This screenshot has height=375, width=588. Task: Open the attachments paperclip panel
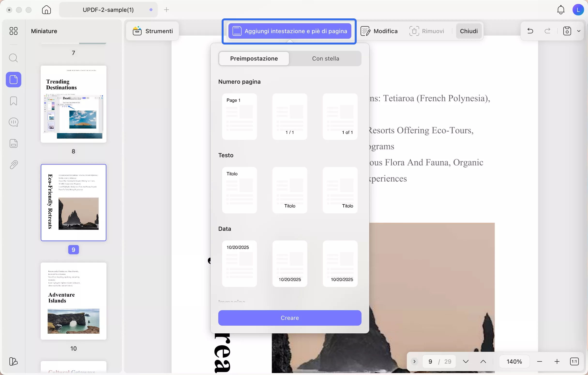tap(14, 164)
